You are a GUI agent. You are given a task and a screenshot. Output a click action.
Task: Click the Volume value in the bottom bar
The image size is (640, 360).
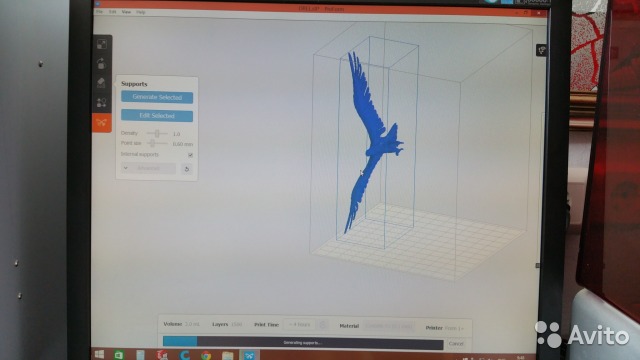coord(192,324)
